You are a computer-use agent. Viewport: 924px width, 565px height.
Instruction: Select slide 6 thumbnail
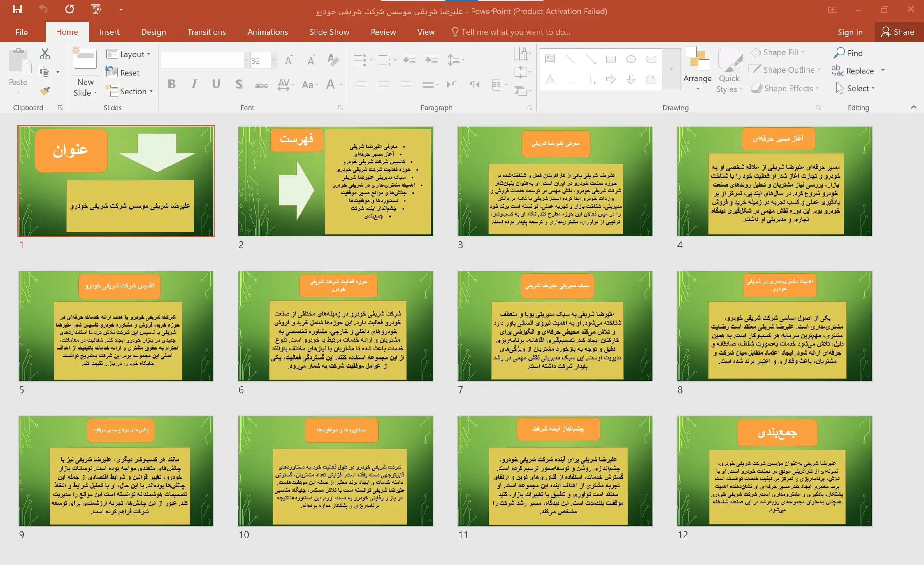pyautogui.click(x=336, y=326)
